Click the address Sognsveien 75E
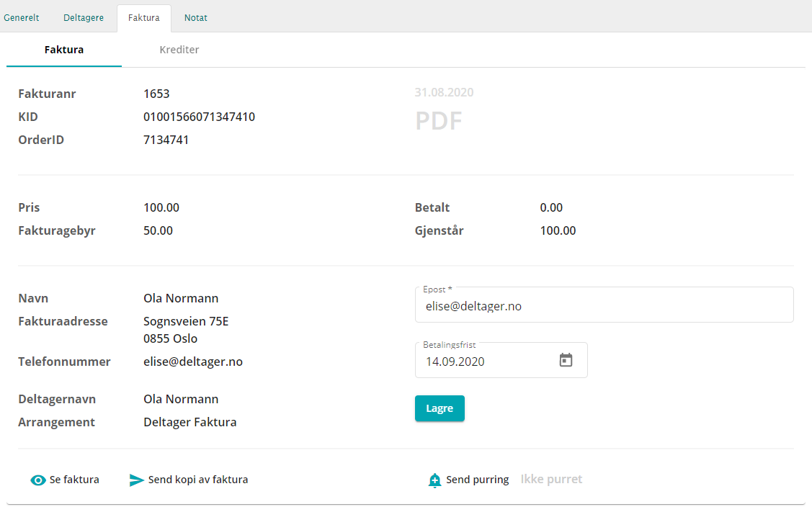Image resolution: width=812 pixels, height=512 pixels. [x=186, y=321]
